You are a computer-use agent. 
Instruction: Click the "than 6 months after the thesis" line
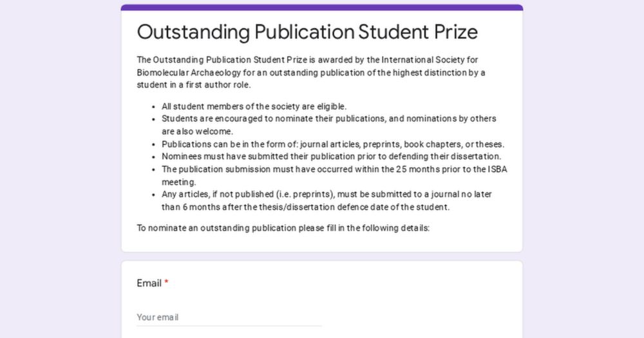(305, 207)
